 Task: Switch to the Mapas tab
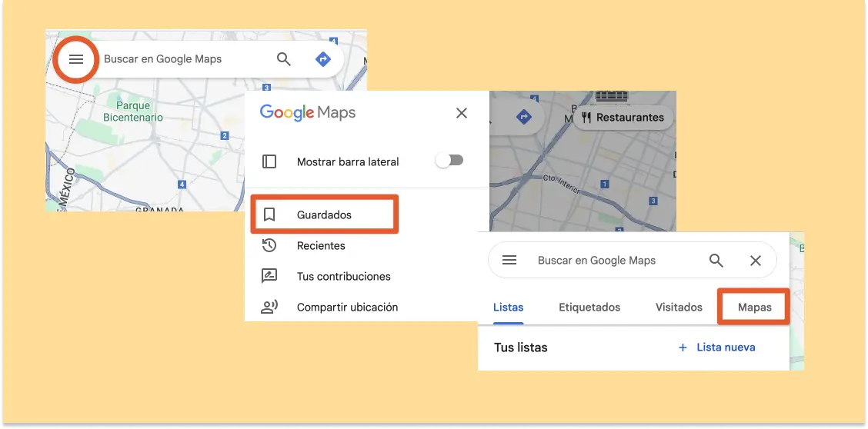coord(755,308)
